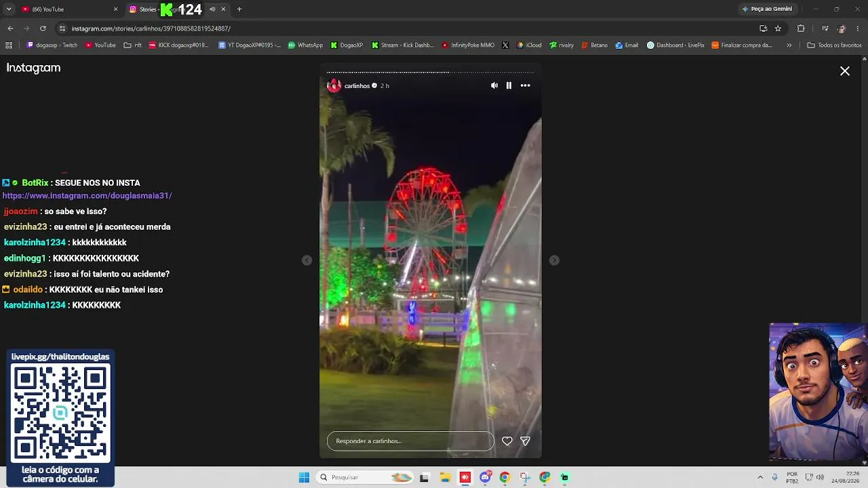Open the DogaoXP Kick bookmark

tap(347, 45)
